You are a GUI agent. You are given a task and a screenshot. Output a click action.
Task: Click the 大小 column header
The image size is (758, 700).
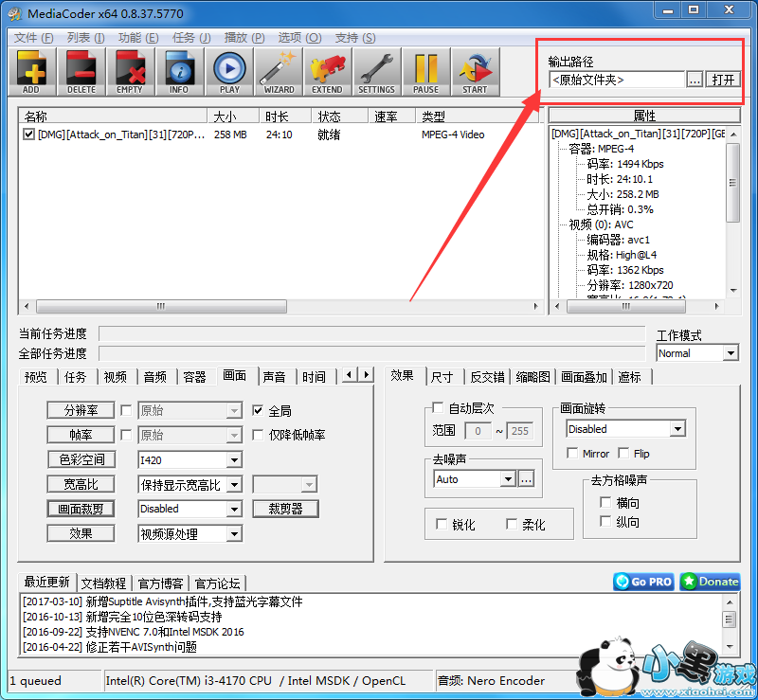(233, 116)
